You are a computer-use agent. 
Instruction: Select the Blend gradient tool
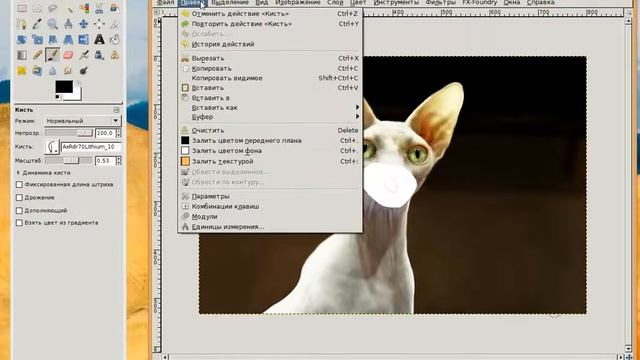pyautogui.click(x=22, y=55)
